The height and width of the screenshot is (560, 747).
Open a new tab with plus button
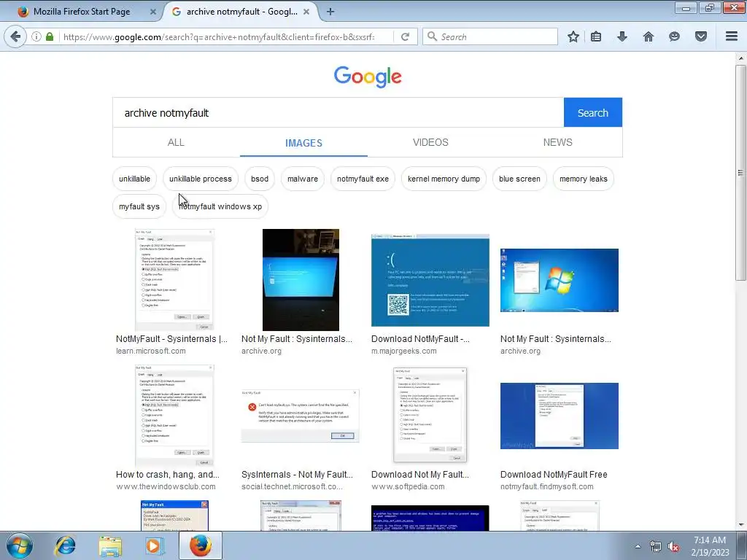(x=330, y=12)
